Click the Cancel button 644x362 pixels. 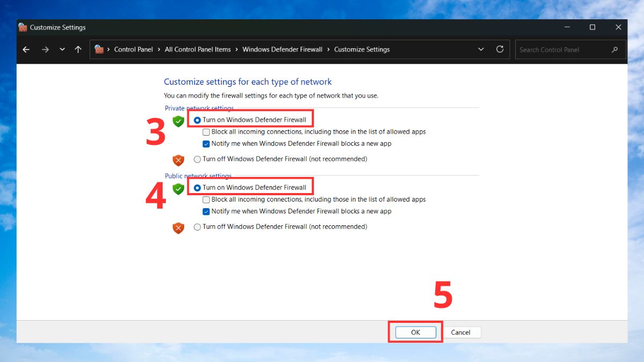coord(462,332)
